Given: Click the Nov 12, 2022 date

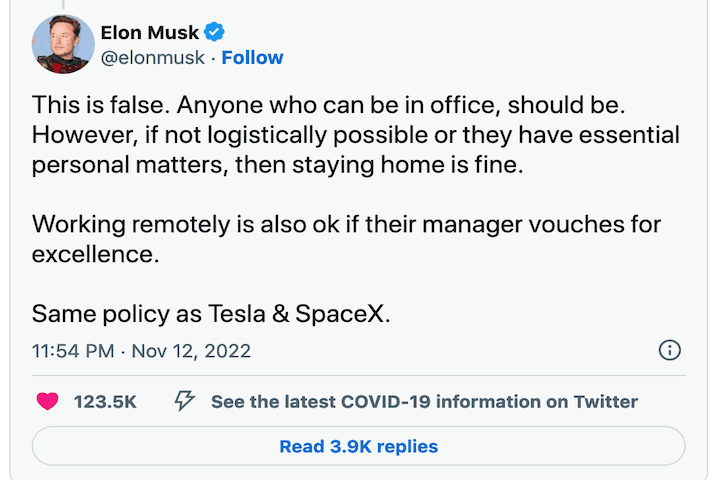Looking at the screenshot, I should click(x=192, y=351).
